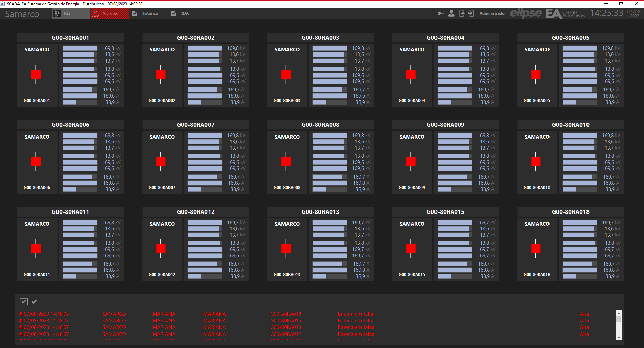This screenshot has height=348, width=644.
Task: Click the Elipse EA Energia Automação logo
Action: tap(547, 13)
